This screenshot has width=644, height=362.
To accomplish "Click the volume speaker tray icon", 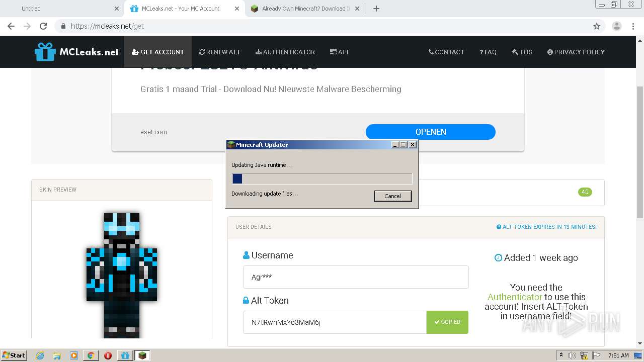I will tap(572, 355).
